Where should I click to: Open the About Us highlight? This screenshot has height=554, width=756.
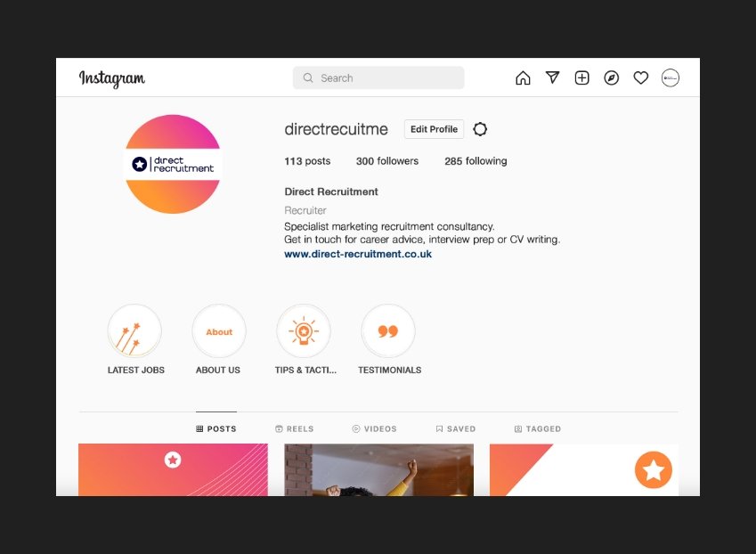click(x=219, y=331)
